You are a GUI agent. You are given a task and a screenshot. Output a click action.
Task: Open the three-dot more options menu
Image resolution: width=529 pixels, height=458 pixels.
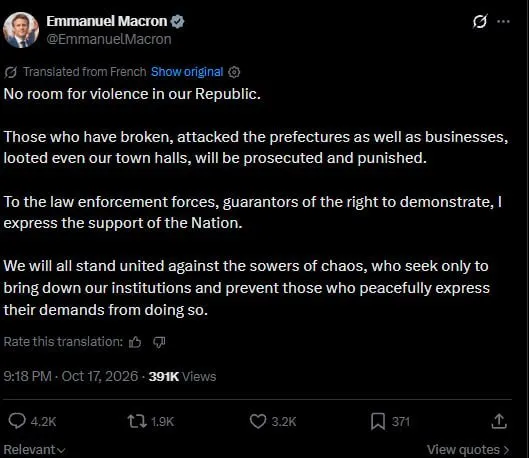(x=503, y=21)
